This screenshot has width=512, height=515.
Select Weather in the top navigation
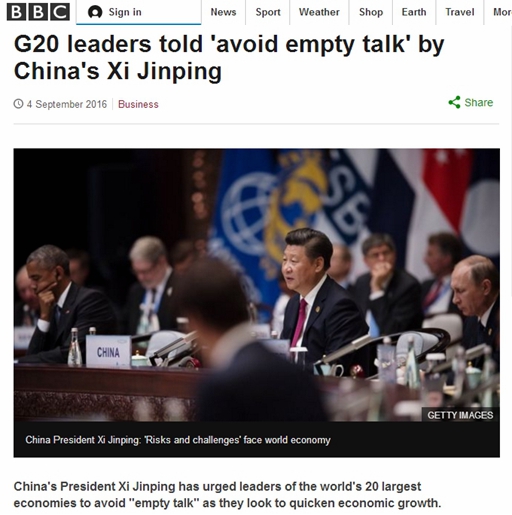319,12
